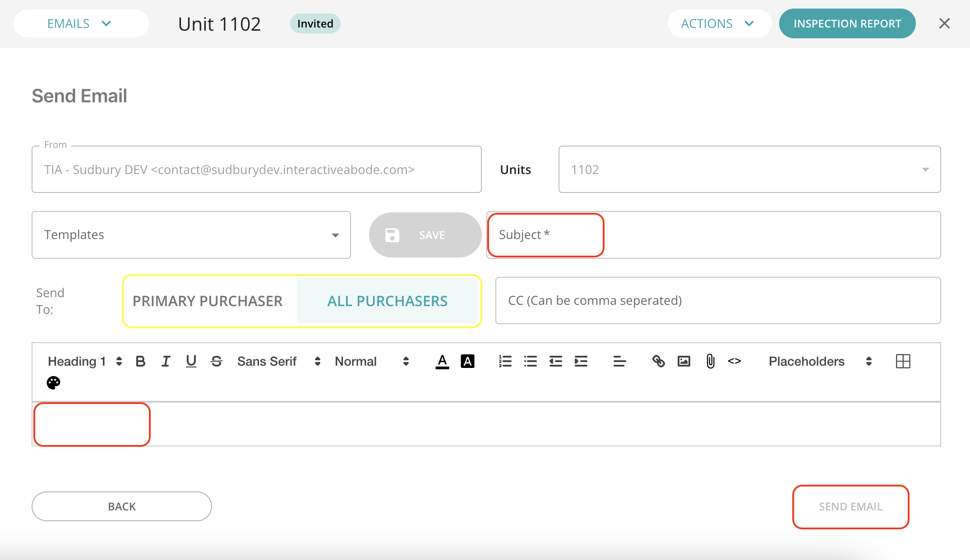Click the BACK button
970x560 pixels.
(x=122, y=506)
